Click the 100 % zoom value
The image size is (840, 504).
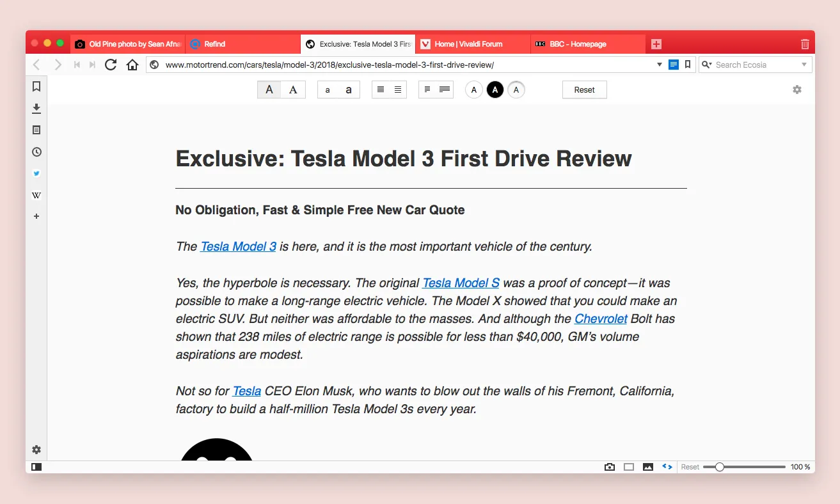[800, 467]
